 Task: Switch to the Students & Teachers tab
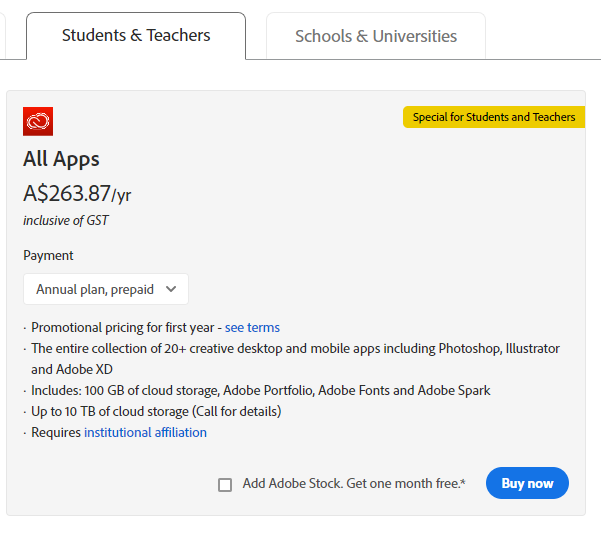136,36
